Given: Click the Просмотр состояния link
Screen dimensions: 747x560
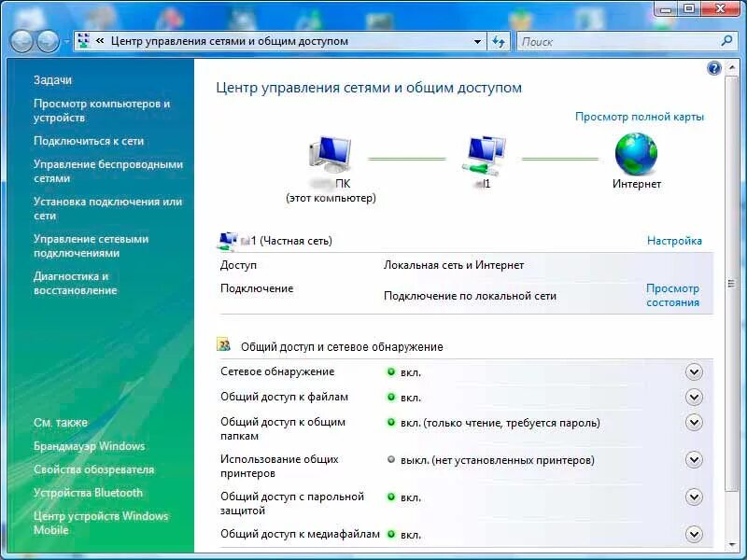Looking at the screenshot, I should point(672,295).
